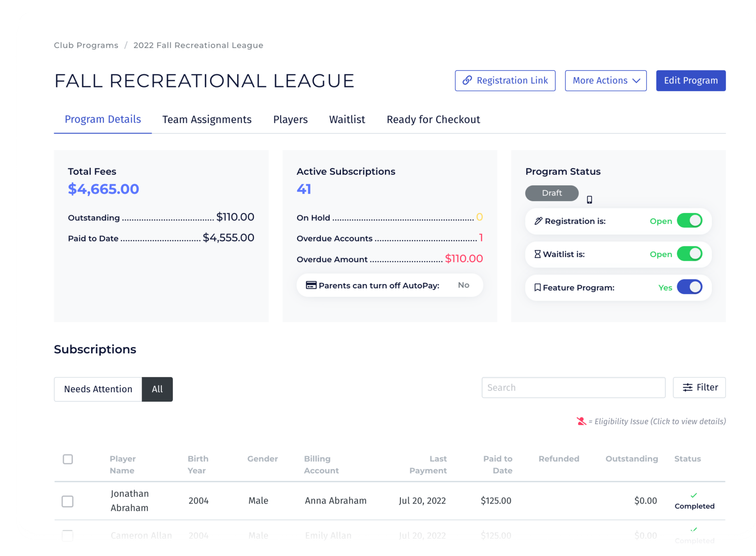Click Anna Abraham billing account

click(335, 501)
